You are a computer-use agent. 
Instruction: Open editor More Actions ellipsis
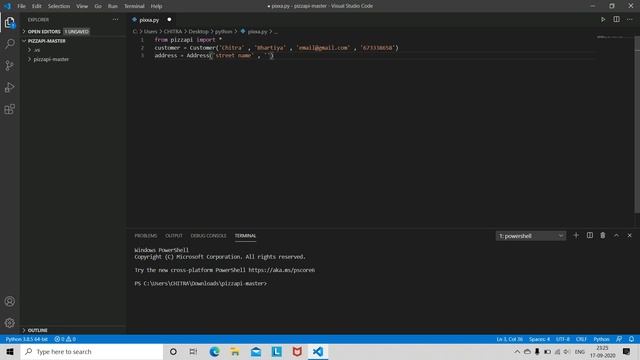630,20
